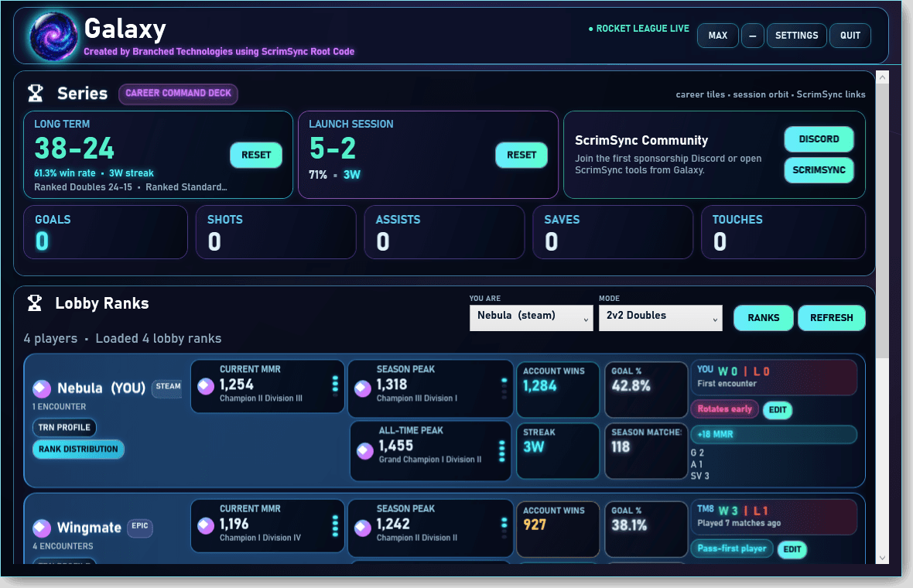Edit Nebula's Rotates early note
Screen dimensions: 913x588
pyautogui.click(x=778, y=410)
